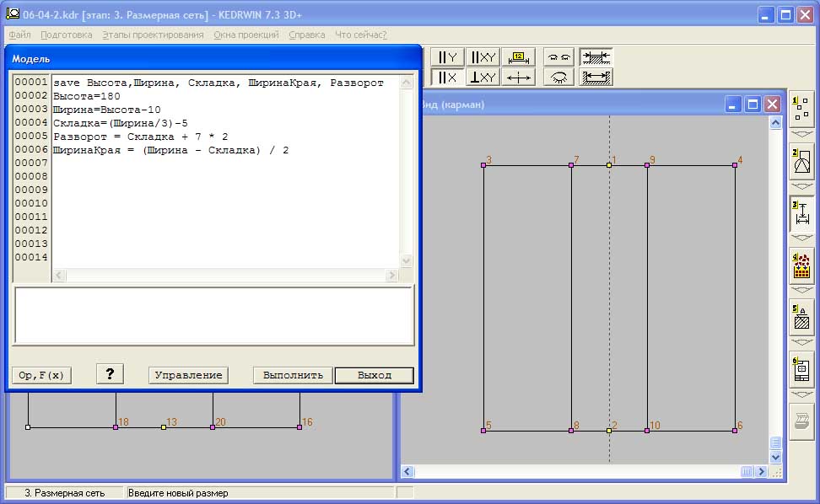Open design stage 6 layout icon
The width and height of the screenshot is (820, 504).
coord(801,369)
